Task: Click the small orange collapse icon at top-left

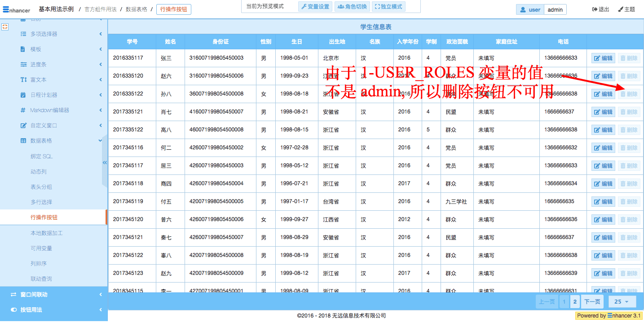Action: click(5, 27)
